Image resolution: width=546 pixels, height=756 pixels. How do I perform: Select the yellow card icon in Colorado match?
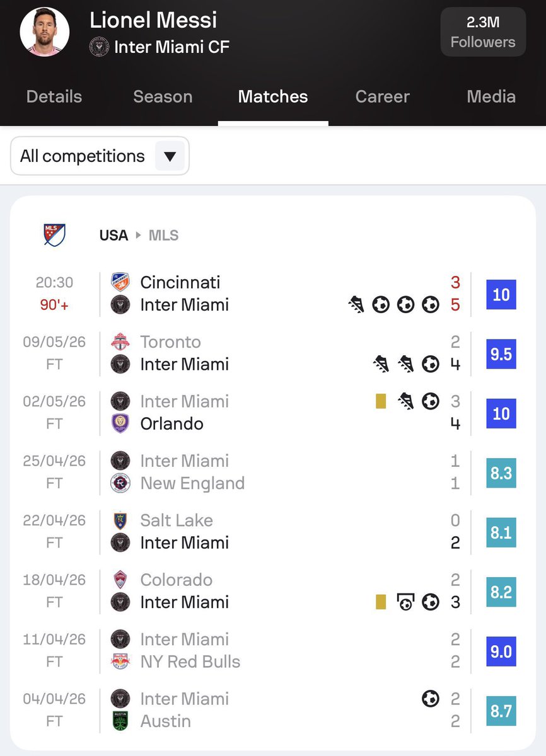tap(381, 602)
